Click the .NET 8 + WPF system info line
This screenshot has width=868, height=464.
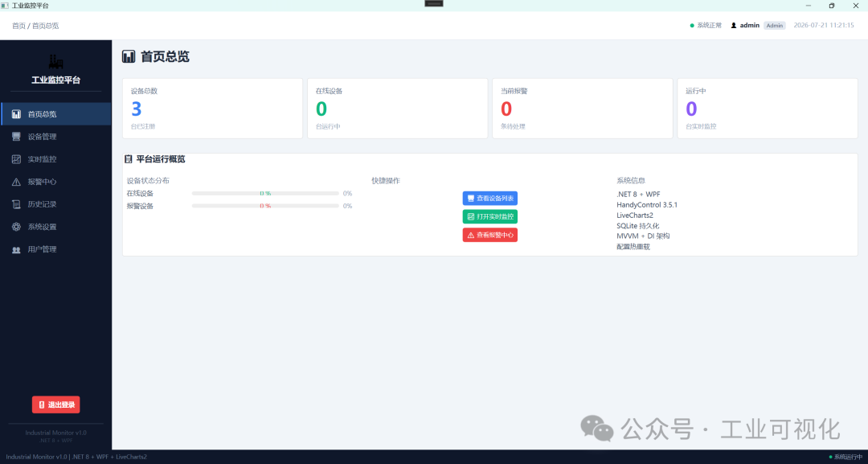(x=638, y=195)
